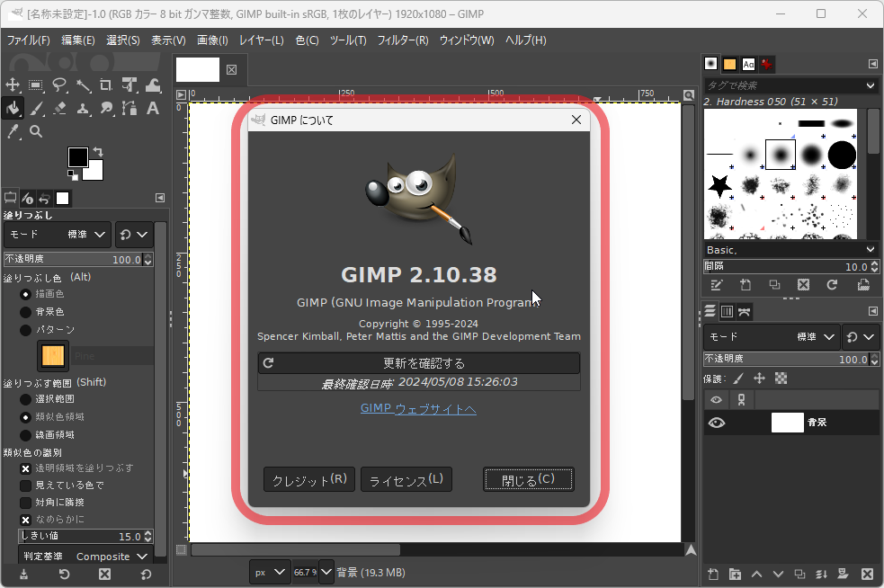The width and height of the screenshot is (884, 588).
Task: Select the Zoom tool
Action: pos(36,132)
